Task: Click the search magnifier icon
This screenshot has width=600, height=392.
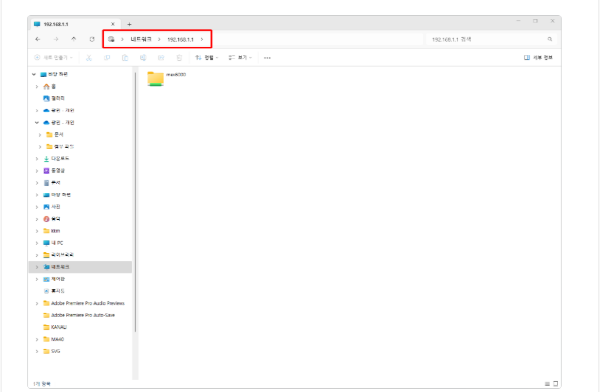Action: [550, 39]
